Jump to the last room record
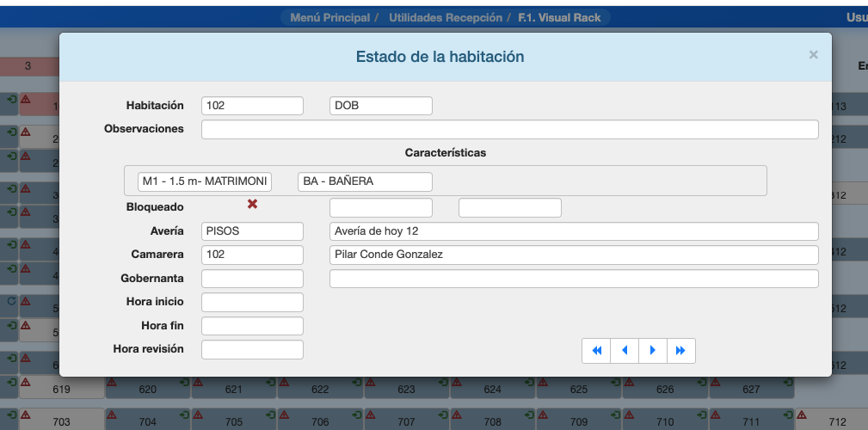Image resolution: width=868 pixels, height=430 pixels. [x=680, y=351]
